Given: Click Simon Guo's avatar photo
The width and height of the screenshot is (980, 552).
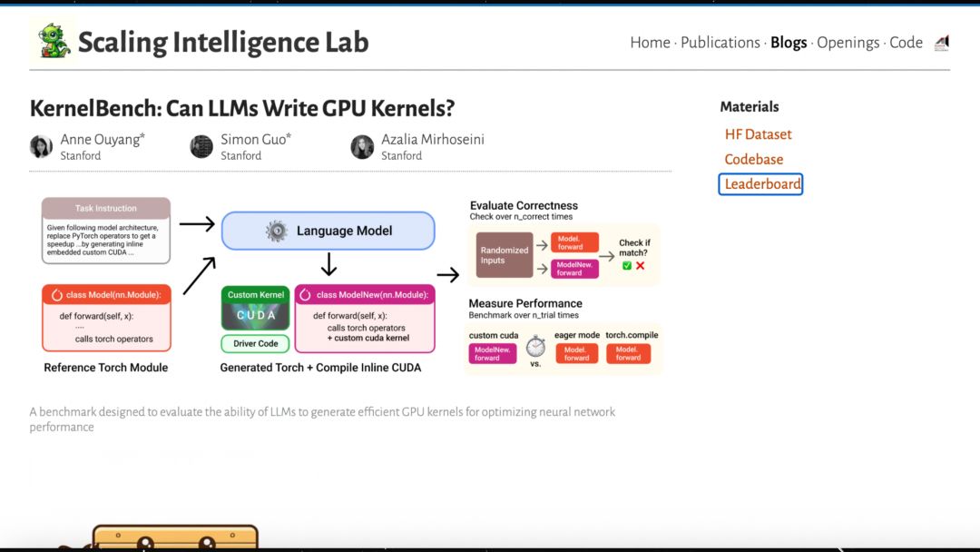Looking at the screenshot, I should tap(201, 147).
